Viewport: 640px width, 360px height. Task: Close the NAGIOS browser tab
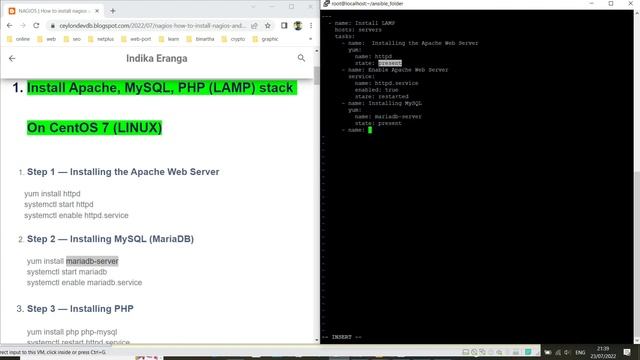point(97,11)
